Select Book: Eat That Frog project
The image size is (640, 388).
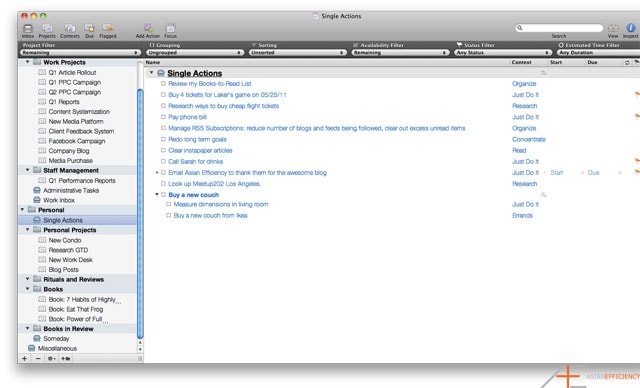click(76, 309)
